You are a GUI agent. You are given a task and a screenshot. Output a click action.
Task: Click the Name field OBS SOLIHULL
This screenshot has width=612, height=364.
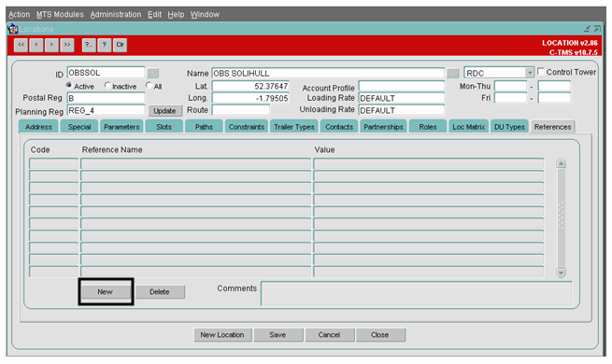[328, 74]
